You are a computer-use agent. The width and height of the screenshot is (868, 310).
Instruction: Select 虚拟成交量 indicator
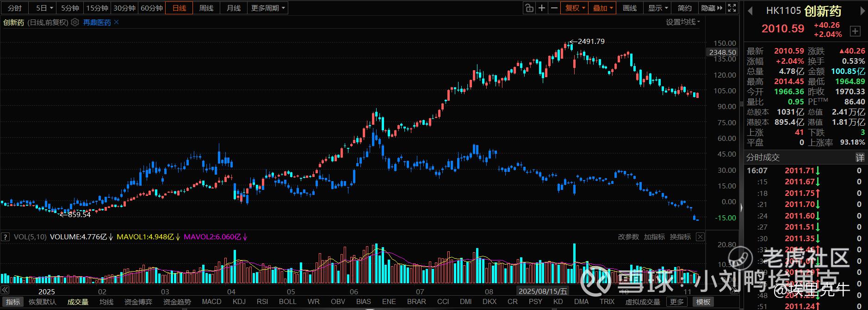tap(643, 302)
